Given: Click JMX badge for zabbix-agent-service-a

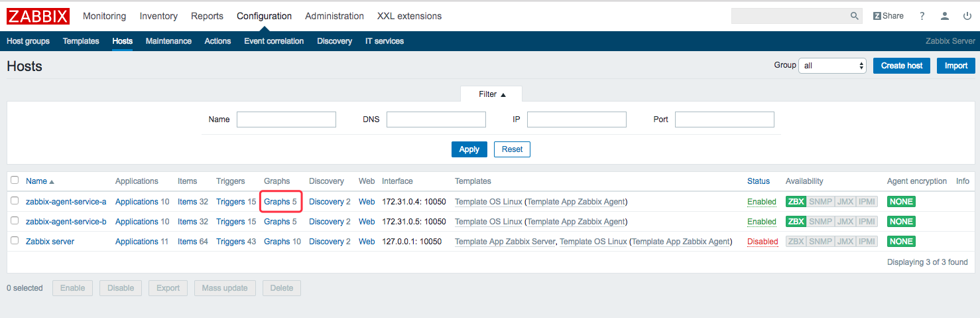Looking at the screenshot, I should (845, 202).
